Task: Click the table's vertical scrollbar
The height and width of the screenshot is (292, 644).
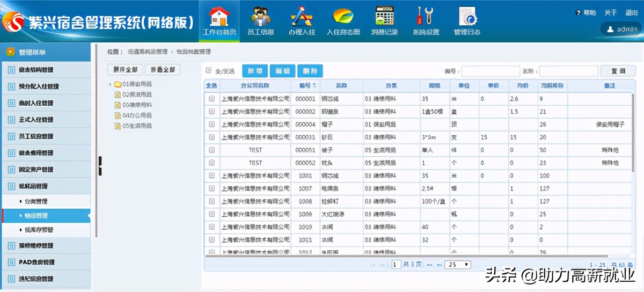Action: (633, 134)
